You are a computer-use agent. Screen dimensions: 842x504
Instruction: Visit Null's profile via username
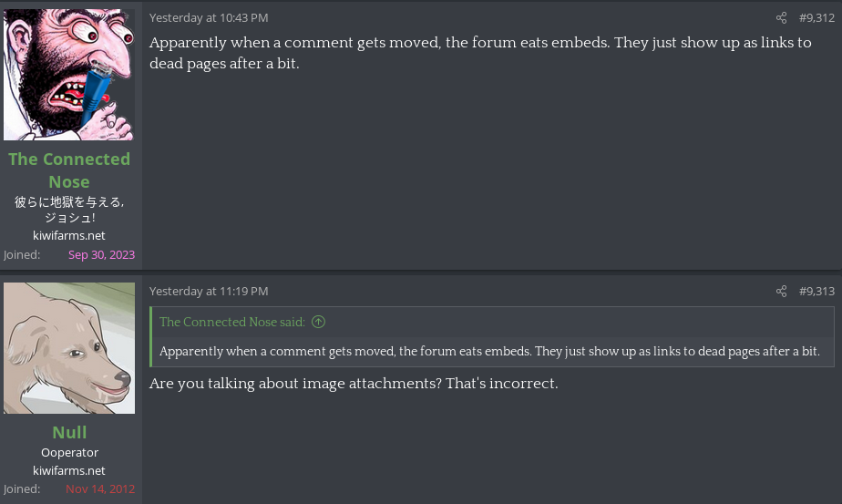click(x=69, y=432)
